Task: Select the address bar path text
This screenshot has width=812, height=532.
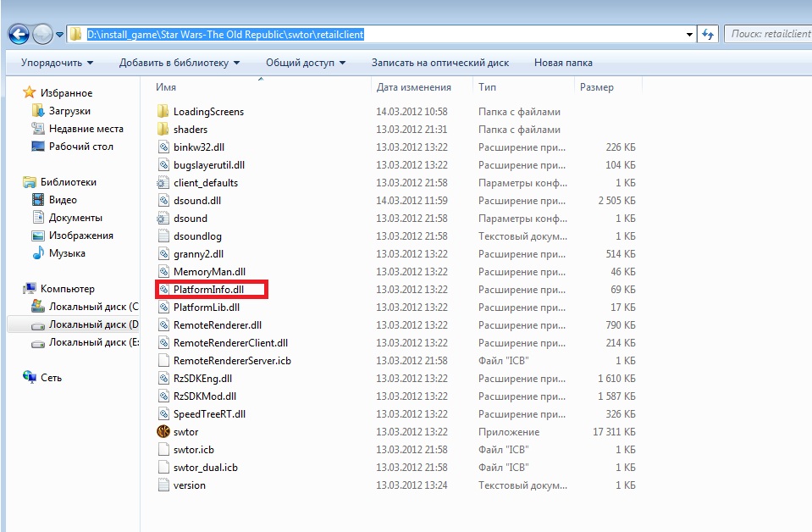Action: [225, 35]
